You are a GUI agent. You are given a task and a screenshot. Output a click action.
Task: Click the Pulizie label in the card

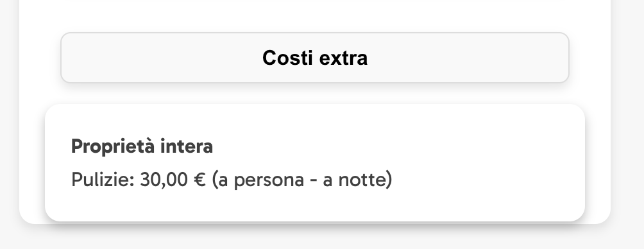coord(101,180)
